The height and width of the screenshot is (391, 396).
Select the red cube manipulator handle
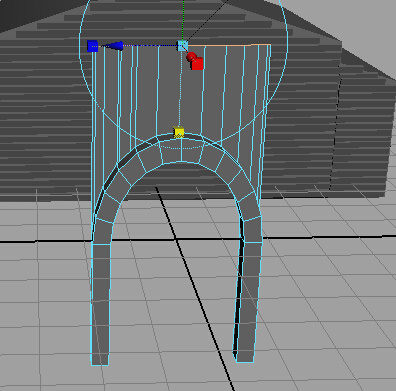tap(197, 63)
